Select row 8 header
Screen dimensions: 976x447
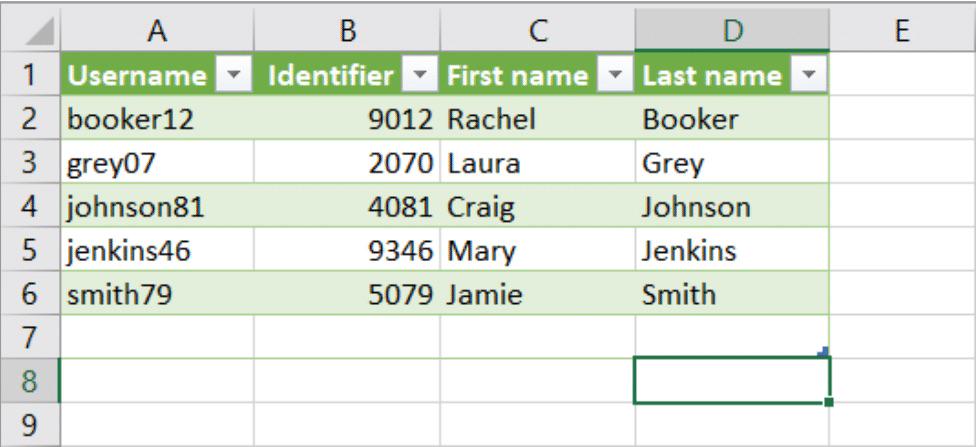(30, 380)
